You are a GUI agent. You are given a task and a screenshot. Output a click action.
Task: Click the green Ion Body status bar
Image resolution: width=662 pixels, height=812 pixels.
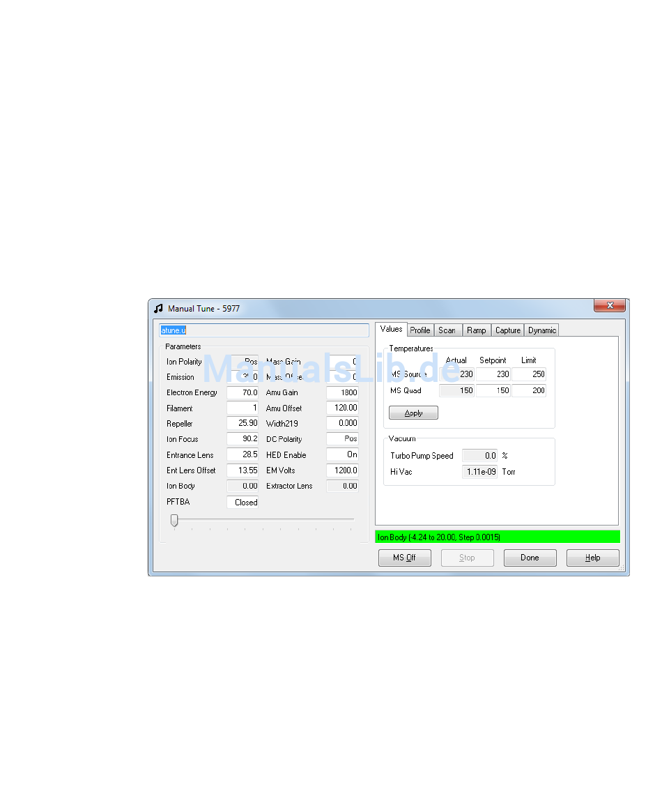[x=498, y=537]
